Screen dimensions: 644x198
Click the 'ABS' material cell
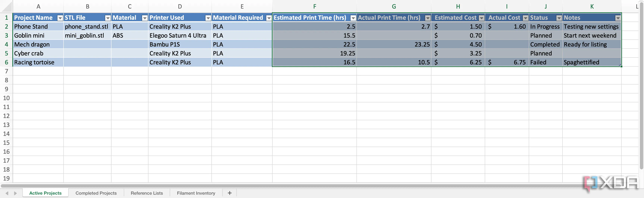pyautogui.click(x=130, y=36)
